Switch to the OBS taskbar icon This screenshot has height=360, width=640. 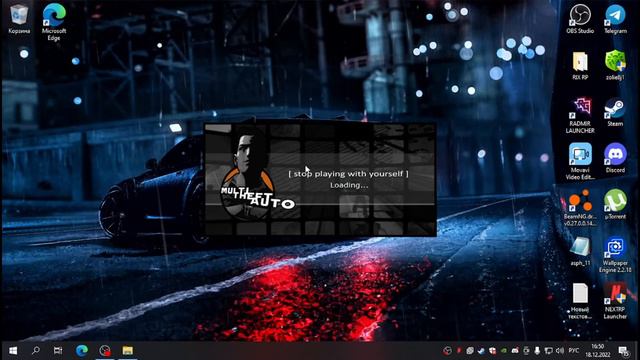tap(105, 351)
